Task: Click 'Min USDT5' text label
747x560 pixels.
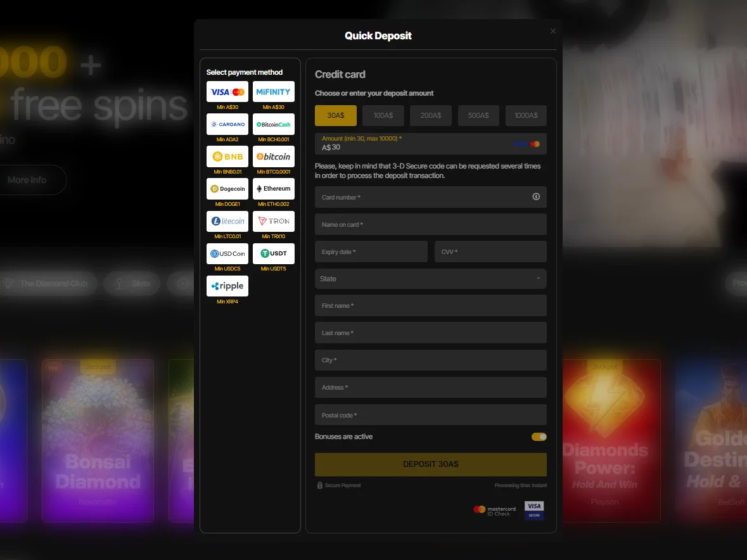Action: click(x=274, y=269)
